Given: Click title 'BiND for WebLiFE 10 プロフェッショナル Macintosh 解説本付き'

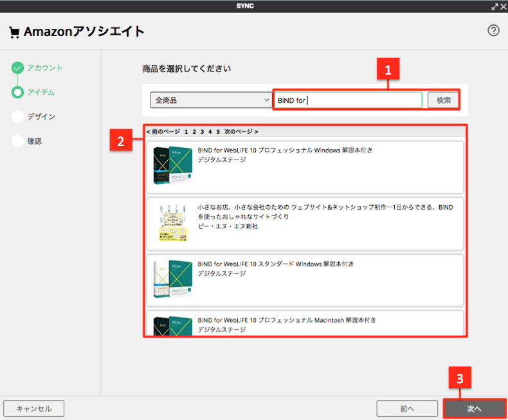Looking at the screenshot, I should (x=286, y=320).
